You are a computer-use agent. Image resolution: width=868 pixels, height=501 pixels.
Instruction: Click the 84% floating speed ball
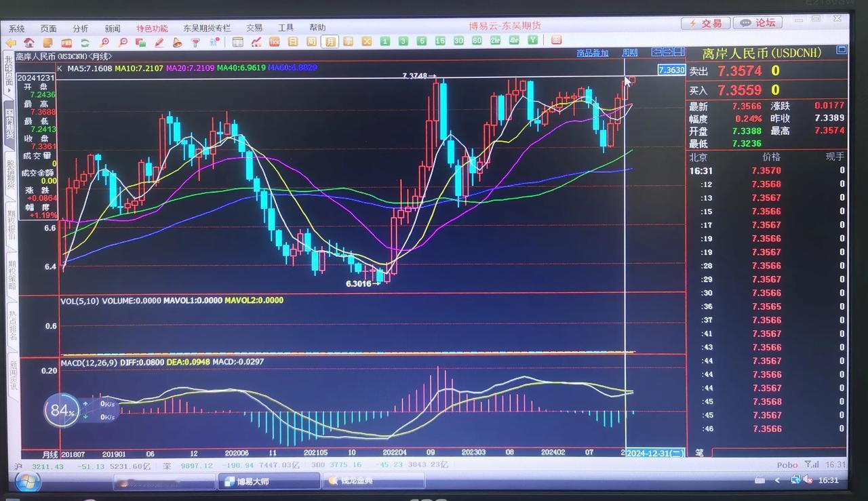pyautogui.click(x=61, y=411)
